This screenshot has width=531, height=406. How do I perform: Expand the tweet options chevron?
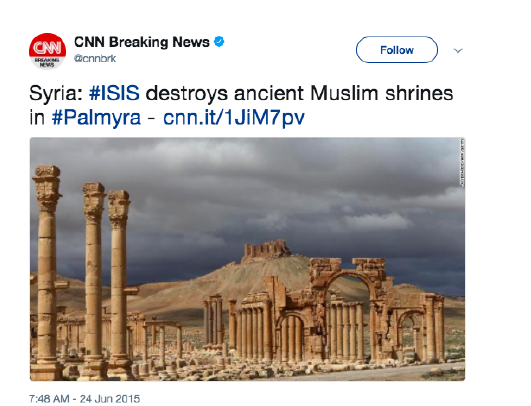pos(458,51)
